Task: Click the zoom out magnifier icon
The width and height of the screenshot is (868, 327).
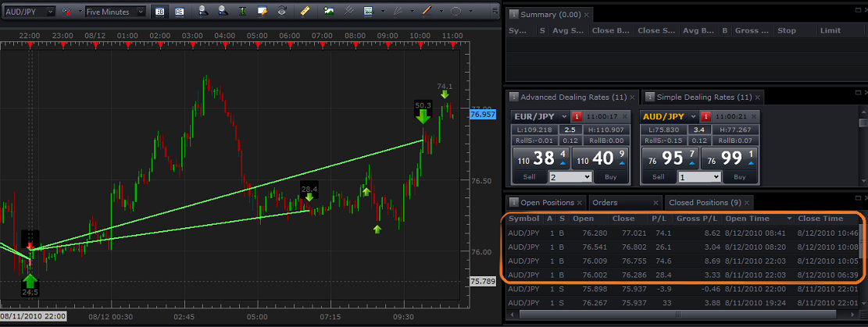Action: tap(223, 10)
